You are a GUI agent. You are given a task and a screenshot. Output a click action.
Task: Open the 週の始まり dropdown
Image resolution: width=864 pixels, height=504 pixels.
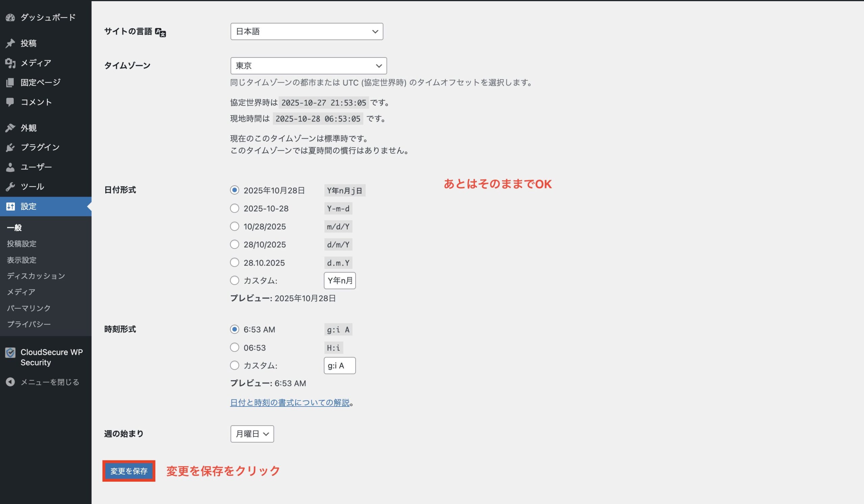pyautogui.click(x=252, y=434)
